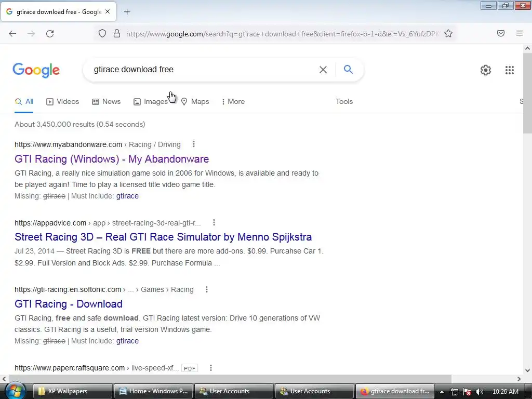
Task: Expand the More search categories
Action: [x=233, y=101]
